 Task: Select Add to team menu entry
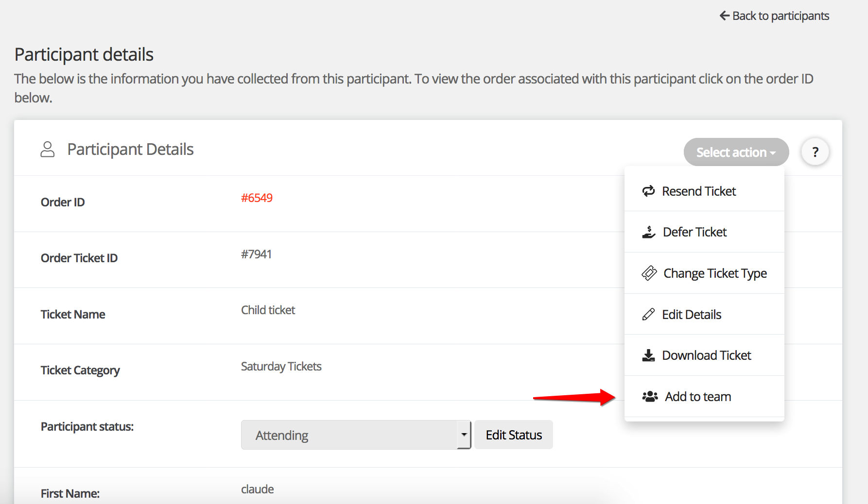(x=698, y=397)
